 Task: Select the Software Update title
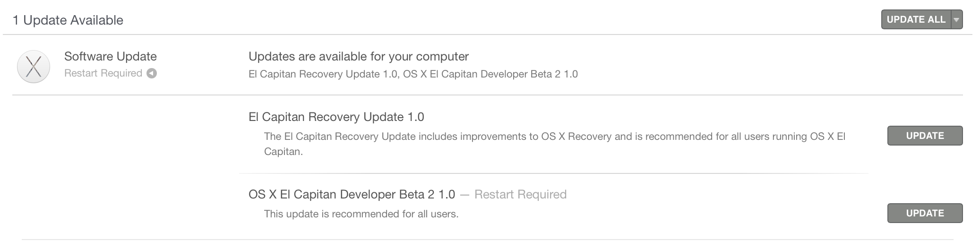111,56
